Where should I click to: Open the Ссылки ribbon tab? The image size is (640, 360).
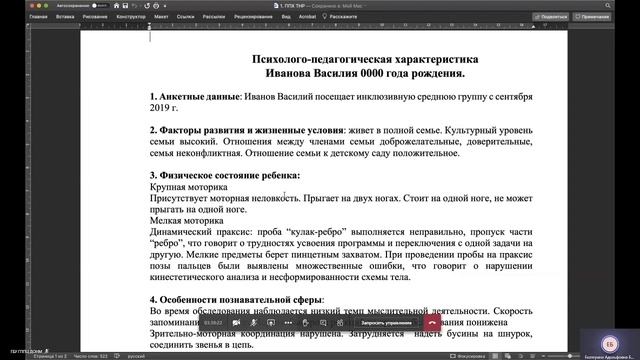[x=185, y=17]
